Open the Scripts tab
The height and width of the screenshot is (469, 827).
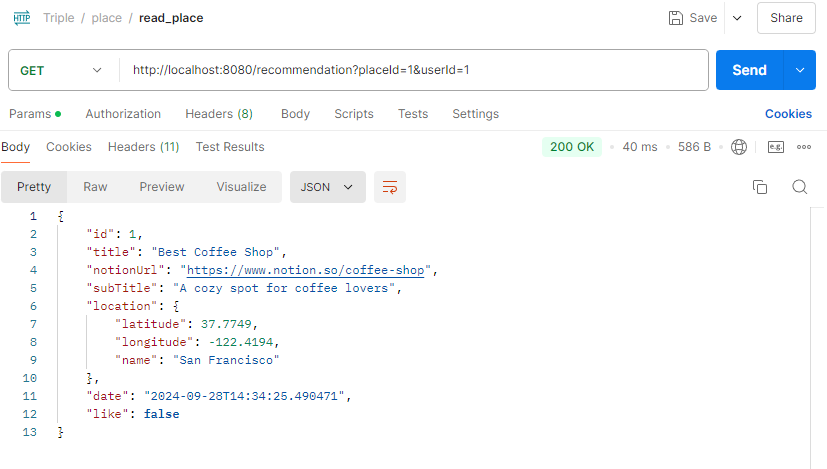pyautogui.click(x=354, y=114)
